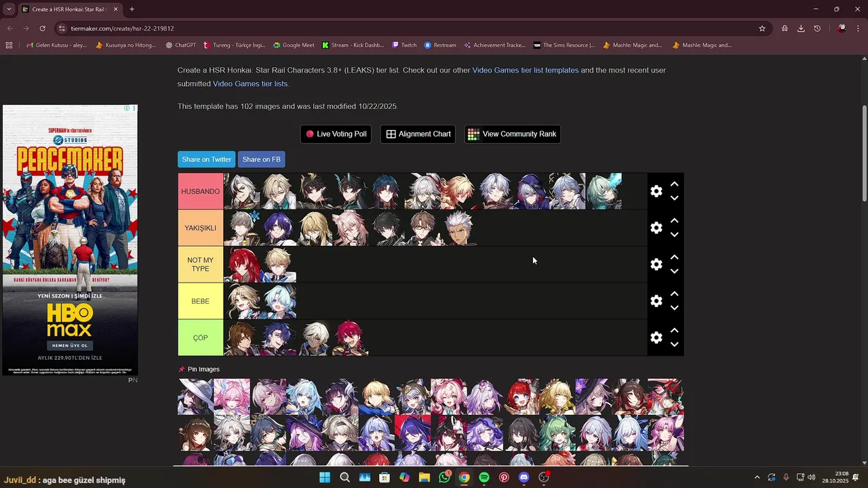The width and height of the screenshot is (868, 488).
Task: Open Video Games tier lists link
Action: click(x=250, y=84)
